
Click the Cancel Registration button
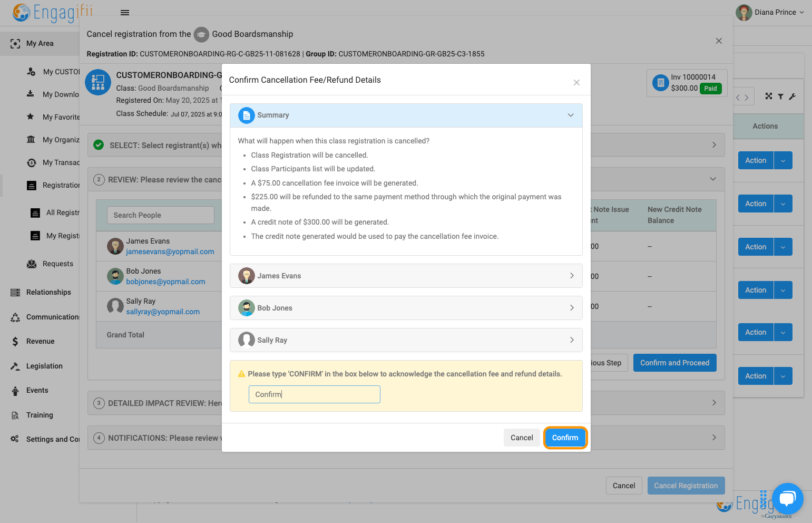(x=686, y=486)
